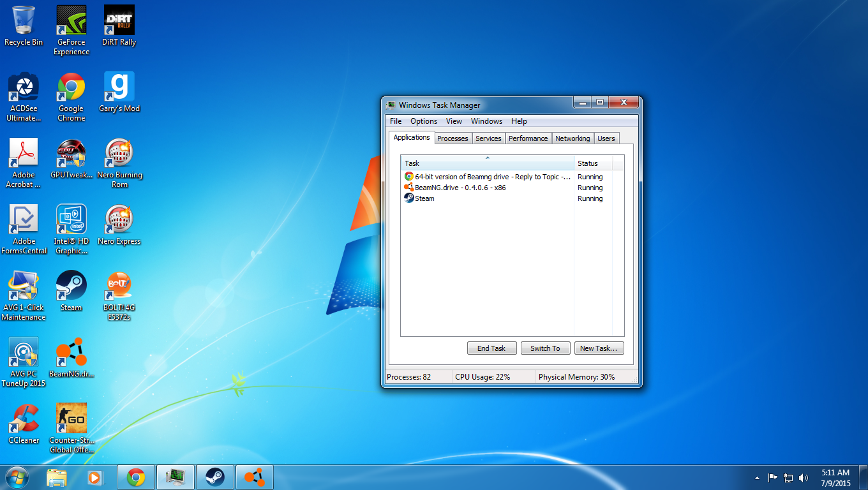Click 'Physical Memory: 30%' in the status bar
Screen dimensions: 868x490
pos(576,377)
